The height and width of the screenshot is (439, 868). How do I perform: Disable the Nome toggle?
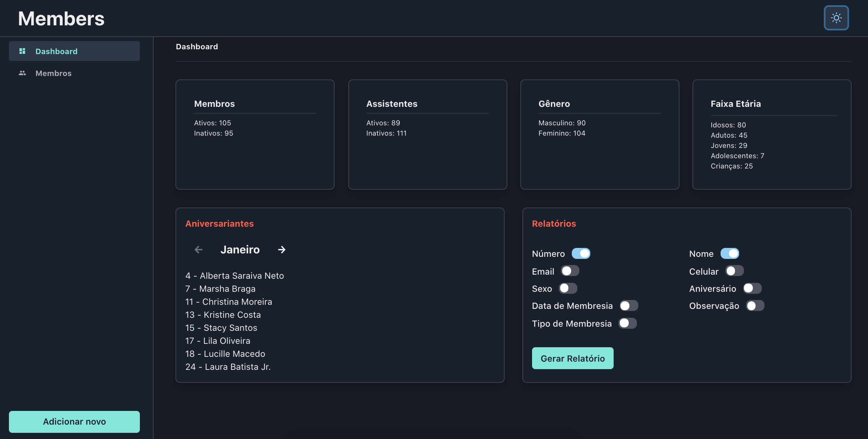(730, 253)
